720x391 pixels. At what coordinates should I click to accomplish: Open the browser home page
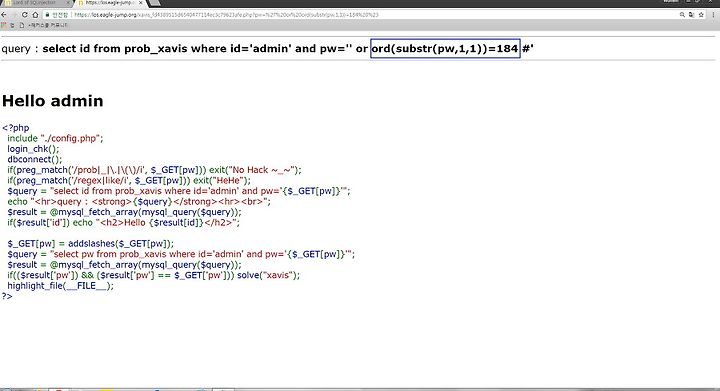point(35,15)
